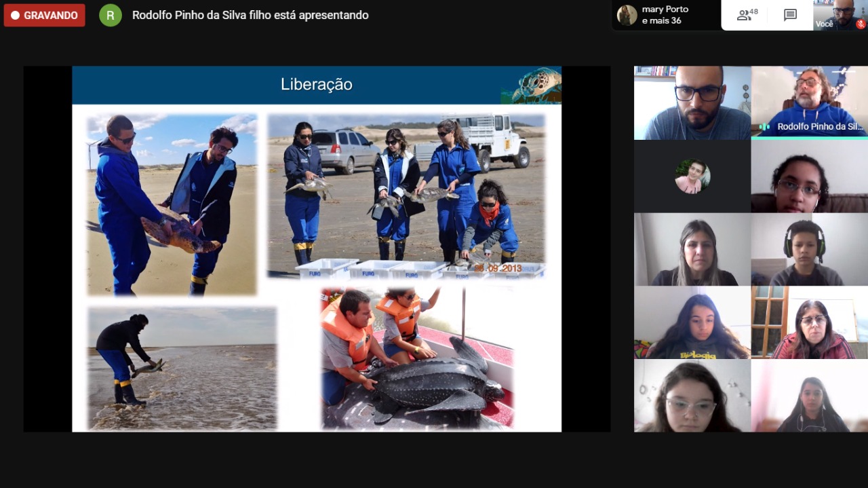Click the green R presenter avatar
868x488 pixels.
click(x=111, y=15)
